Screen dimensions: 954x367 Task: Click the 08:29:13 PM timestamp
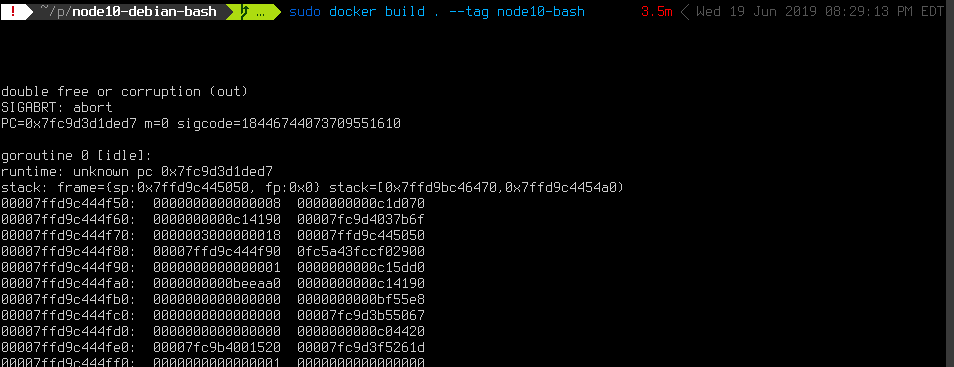click(x=870, y=12)
